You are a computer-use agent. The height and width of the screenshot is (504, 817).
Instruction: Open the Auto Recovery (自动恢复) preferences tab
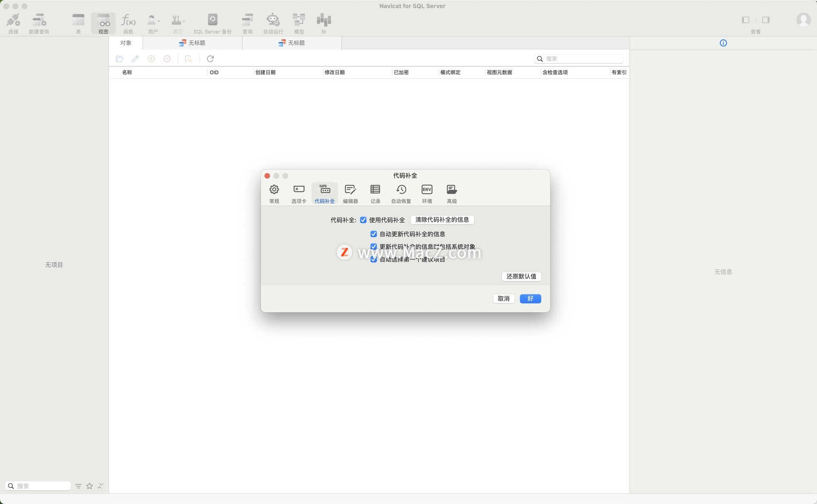point(401,194)
